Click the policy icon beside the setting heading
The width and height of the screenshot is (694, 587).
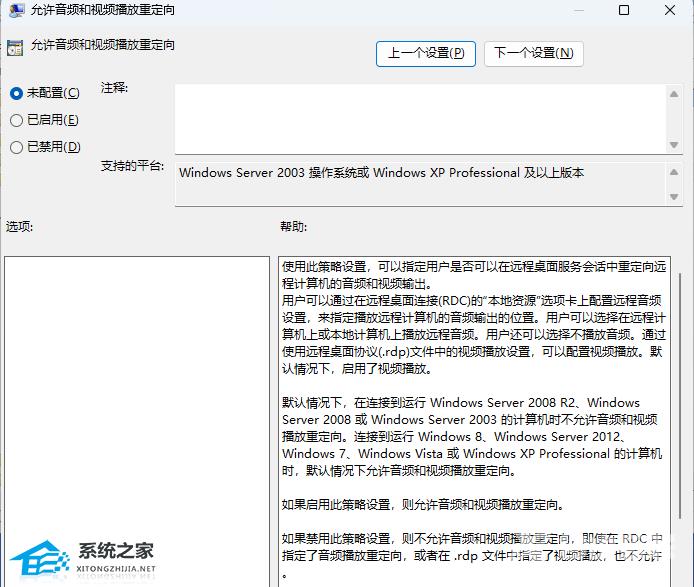(x=15, y=47)
